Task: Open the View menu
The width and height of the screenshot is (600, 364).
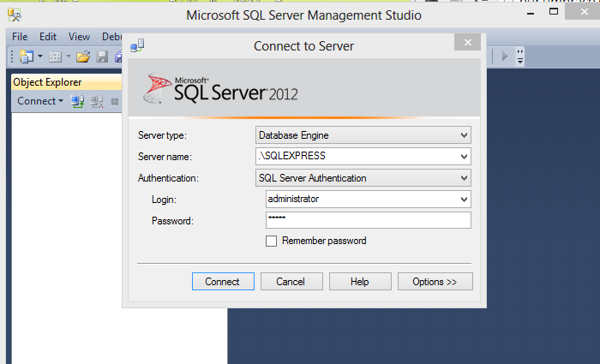Action: pos(79,37)
